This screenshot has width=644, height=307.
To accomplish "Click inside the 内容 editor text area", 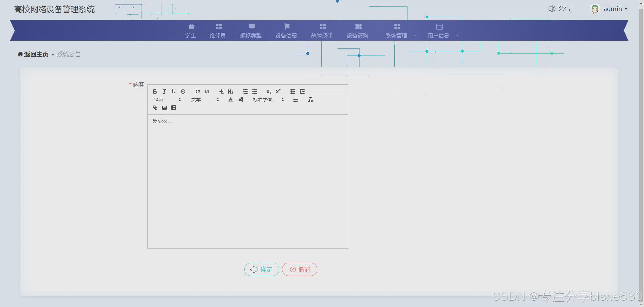I will (248, 181).
